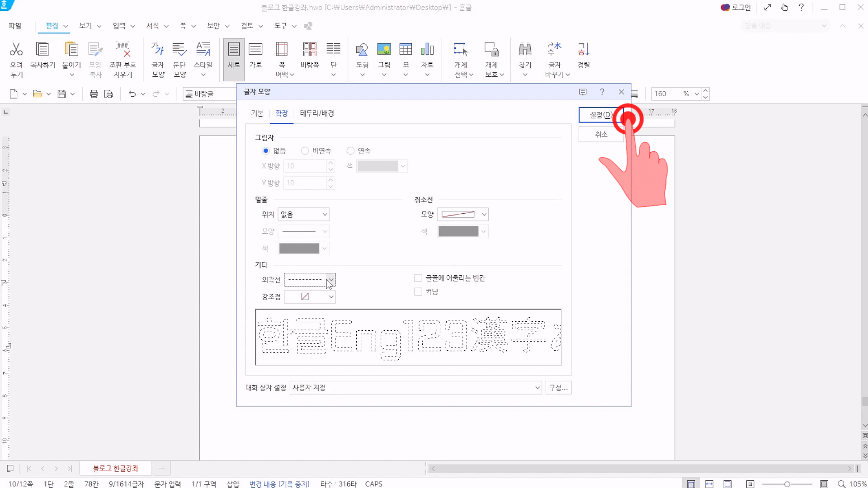Click the undo arrow icon
The height and width of the screenshot is (488, 868).
[132, 94]
